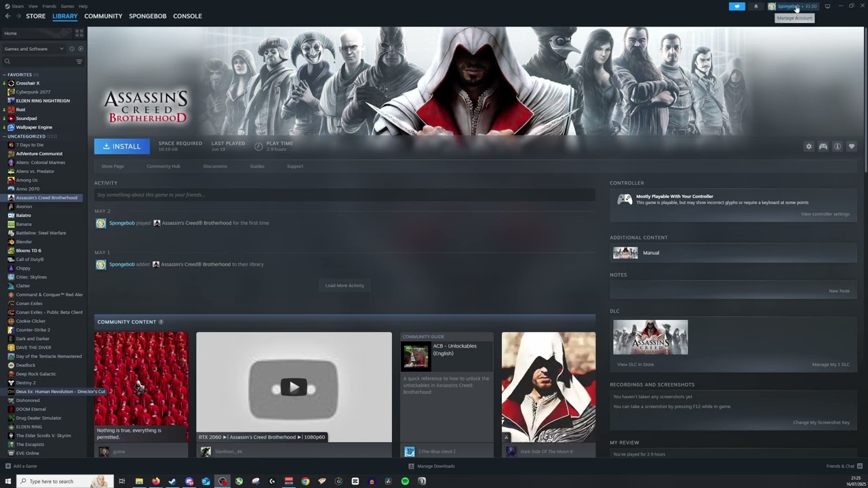Click the plus icon for Add a Game

coord(8,466)
